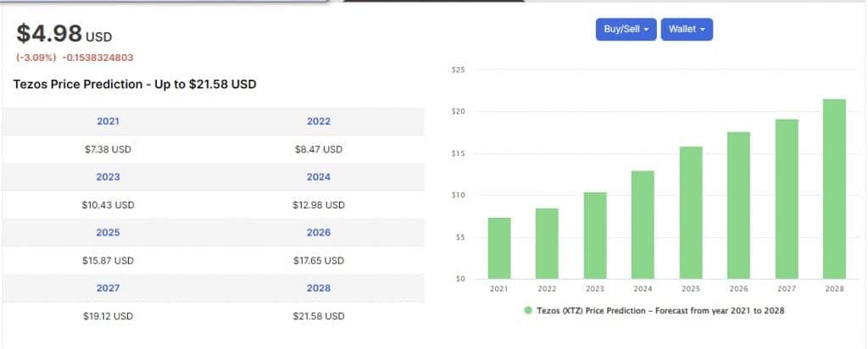Select the $21.58 USD table cell

(319, 316)
